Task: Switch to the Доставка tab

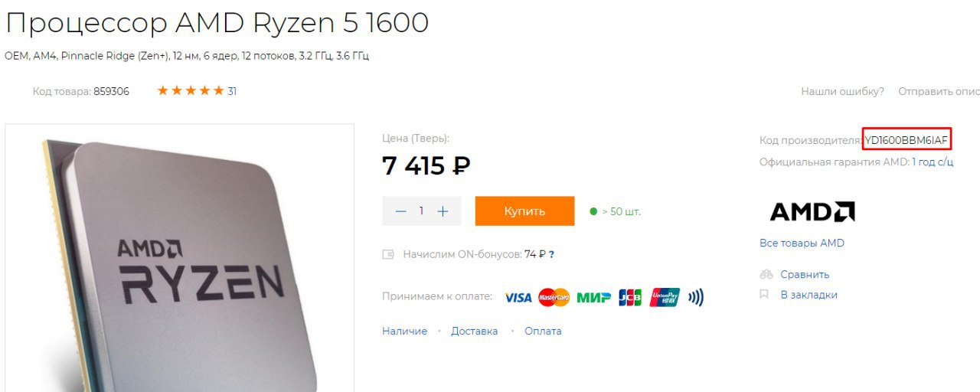Action: pyautogui.click(x=474, y=332)
